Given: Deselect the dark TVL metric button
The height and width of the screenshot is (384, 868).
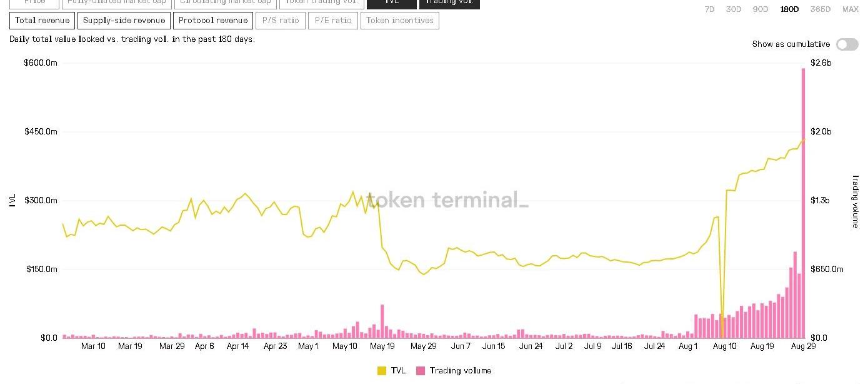Looking at the screenshot, I should point(391,3).
